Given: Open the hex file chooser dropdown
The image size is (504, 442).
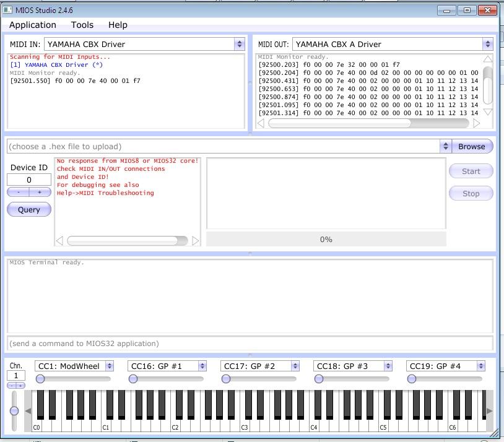Looking at the screenshot, I should coord(445,147).
